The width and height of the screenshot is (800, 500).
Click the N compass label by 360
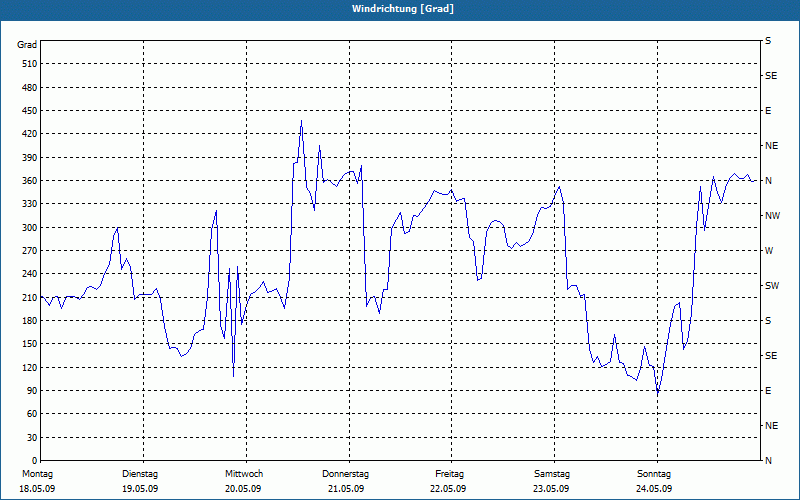point(768,181)
